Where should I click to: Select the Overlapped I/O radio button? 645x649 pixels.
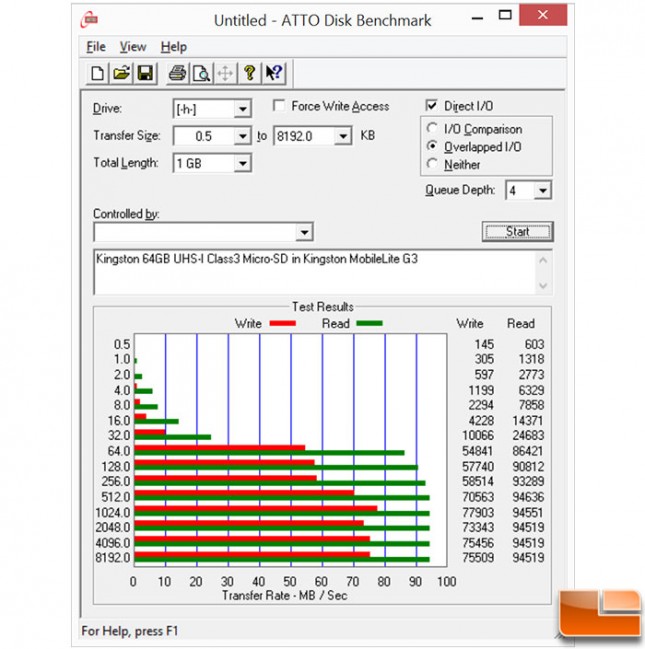[432, 146]
